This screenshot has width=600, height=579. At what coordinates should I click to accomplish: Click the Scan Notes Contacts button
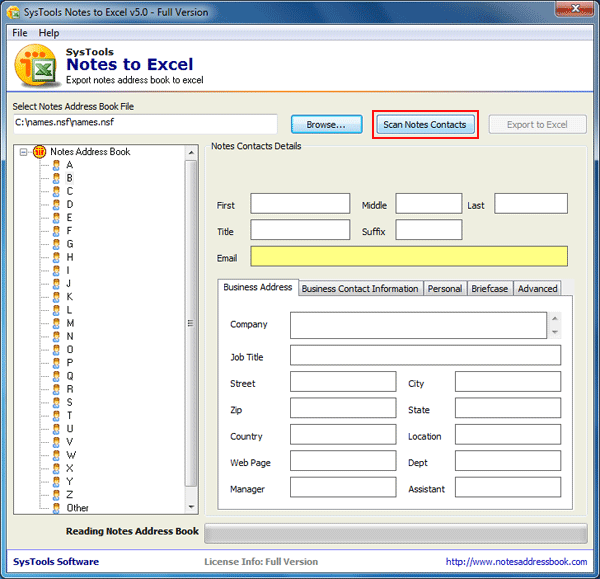(425, 124)
